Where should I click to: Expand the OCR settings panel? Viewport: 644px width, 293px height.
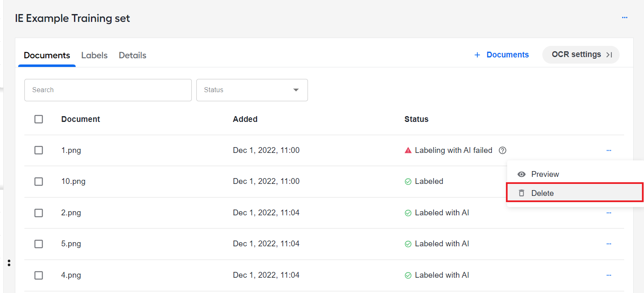(x=581, y=55)
